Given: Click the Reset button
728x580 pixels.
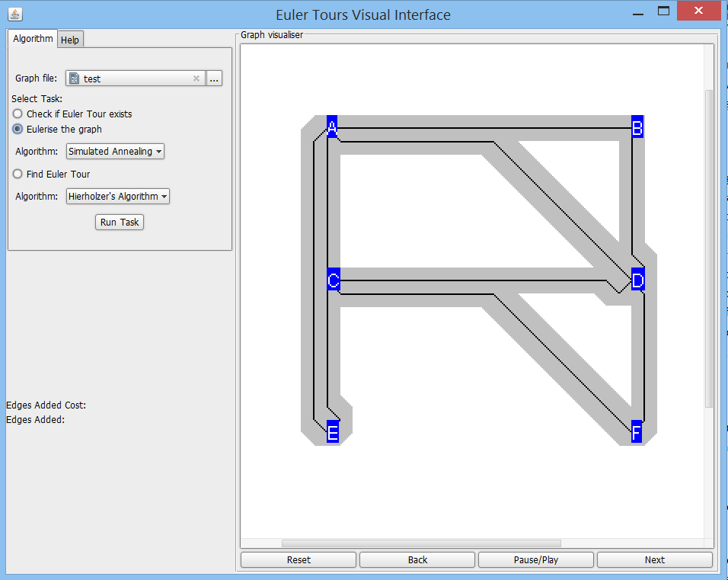Looking at the screenshot, I should pyautogui.click(x=299, y=560).
